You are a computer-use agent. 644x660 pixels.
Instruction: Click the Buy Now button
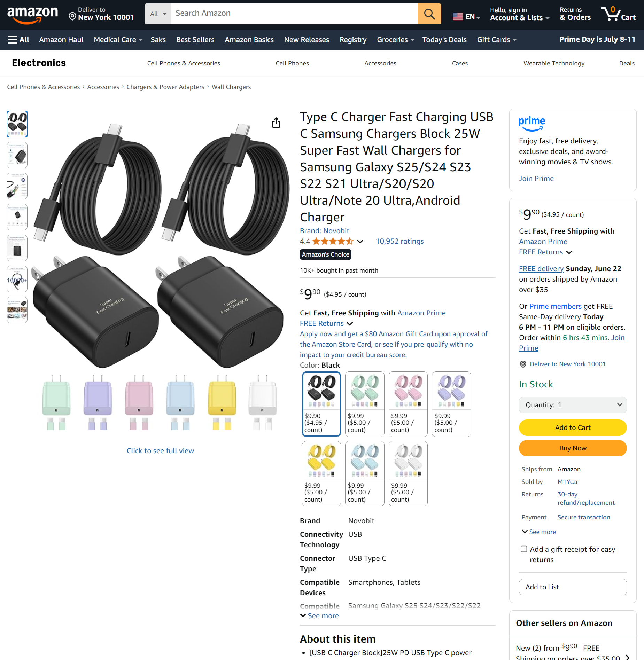click(x=573, y=448)
